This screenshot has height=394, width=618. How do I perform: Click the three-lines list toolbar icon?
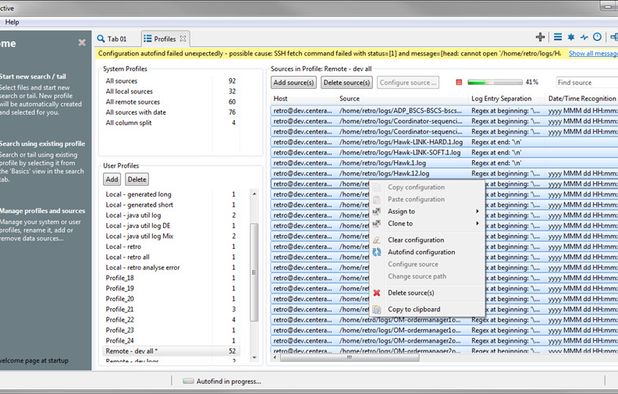tap(558, 37)
